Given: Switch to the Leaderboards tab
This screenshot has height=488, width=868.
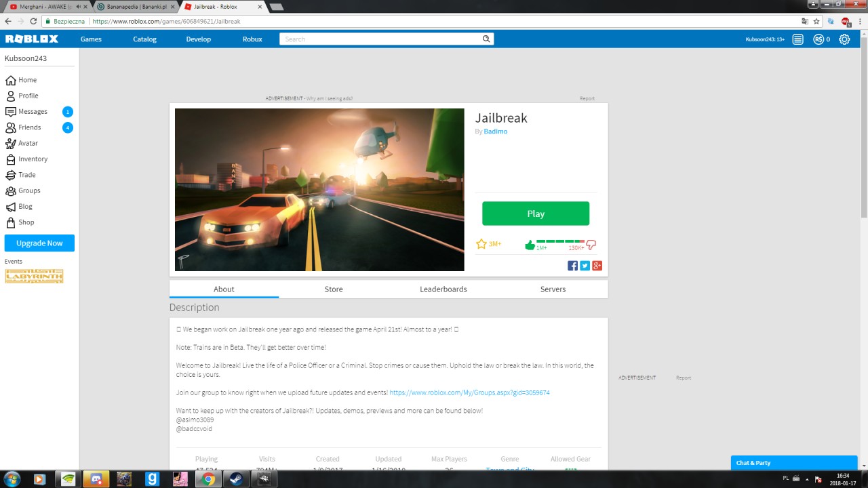Looking at the screenshot, I should (x=443, y=289).
